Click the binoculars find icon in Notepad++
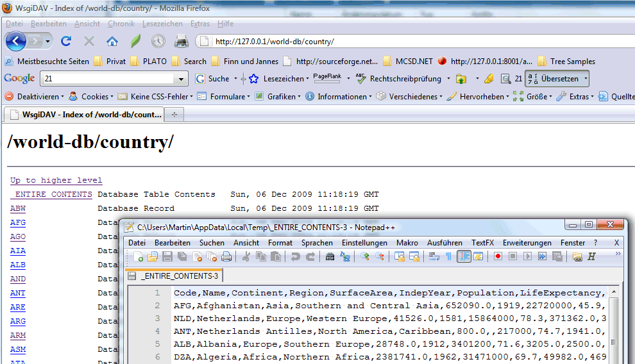 tap(330, 257)
